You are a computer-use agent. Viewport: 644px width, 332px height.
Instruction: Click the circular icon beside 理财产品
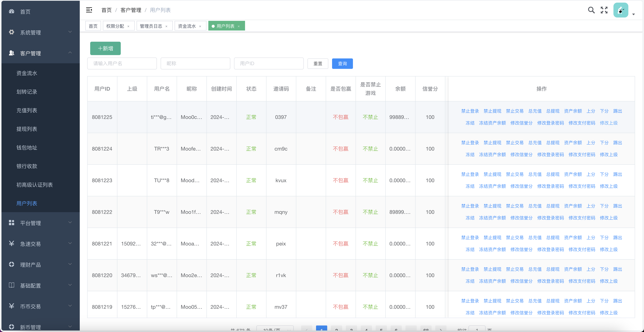click(12, 264)
